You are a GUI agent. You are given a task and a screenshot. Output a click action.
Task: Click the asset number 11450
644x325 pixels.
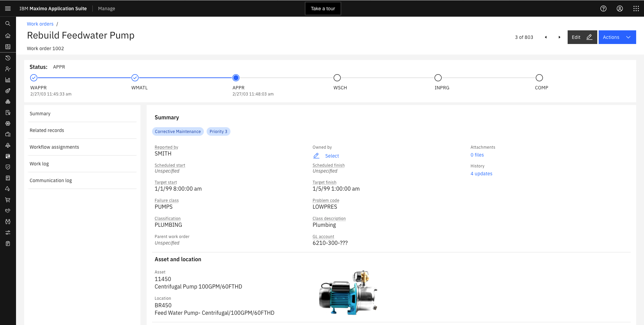(163, 279)
